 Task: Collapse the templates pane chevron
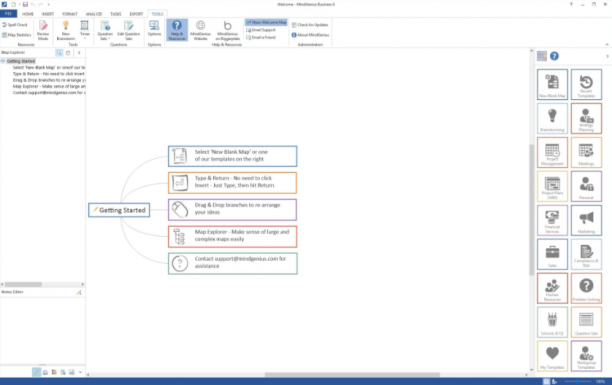(x=607, y=56)
